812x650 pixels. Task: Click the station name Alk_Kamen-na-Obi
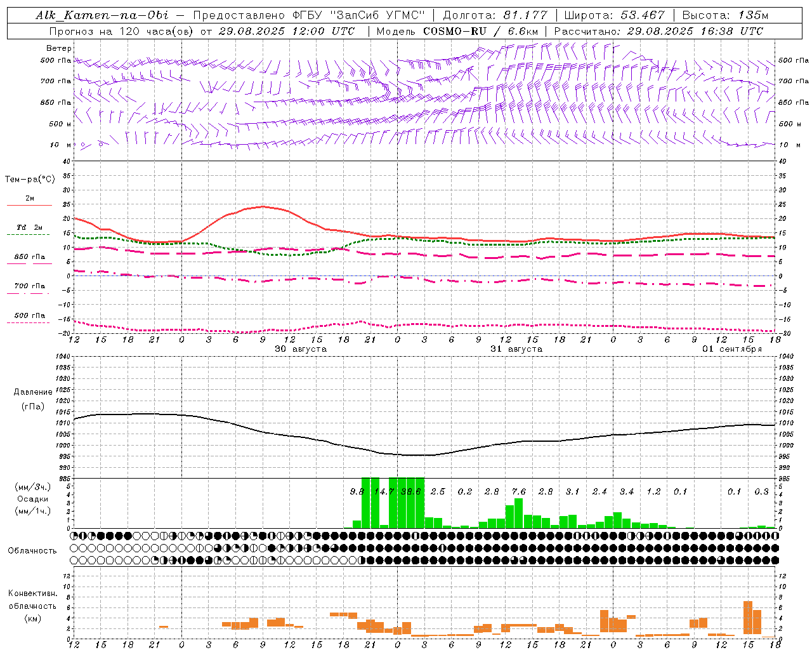(x=103, y=15)
